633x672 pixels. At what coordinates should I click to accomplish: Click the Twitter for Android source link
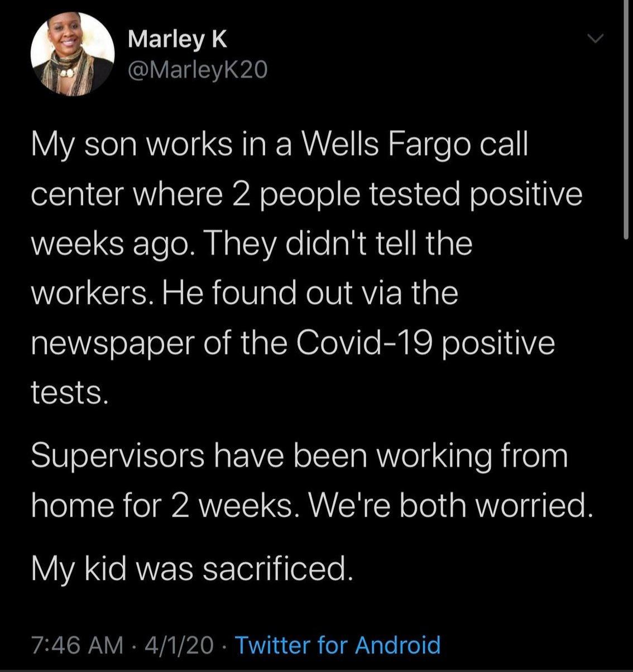(338, 645)
